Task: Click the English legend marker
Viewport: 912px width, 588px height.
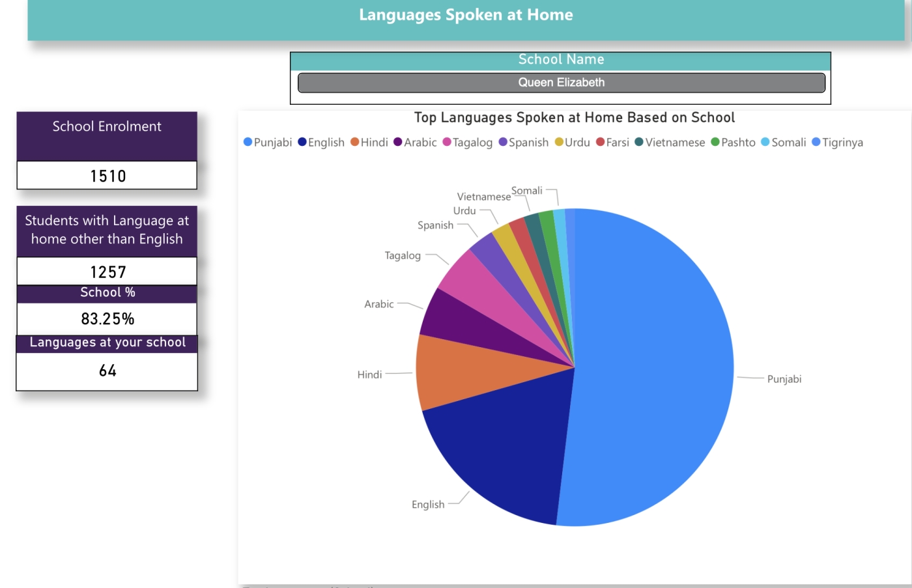Action: [x=302, y=142]
